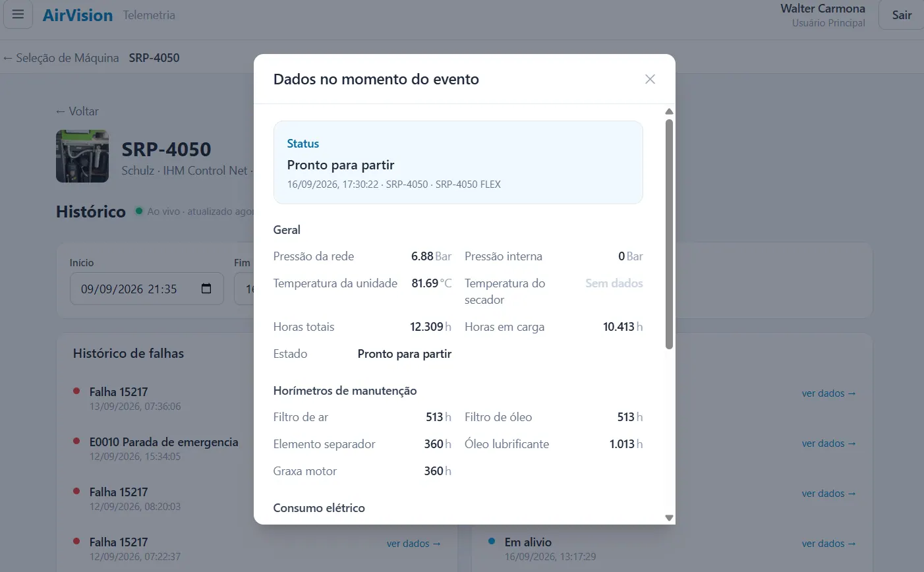Click the Status card Pronto para partir heading
Screen dimensions: 924x572
point(341,165)
